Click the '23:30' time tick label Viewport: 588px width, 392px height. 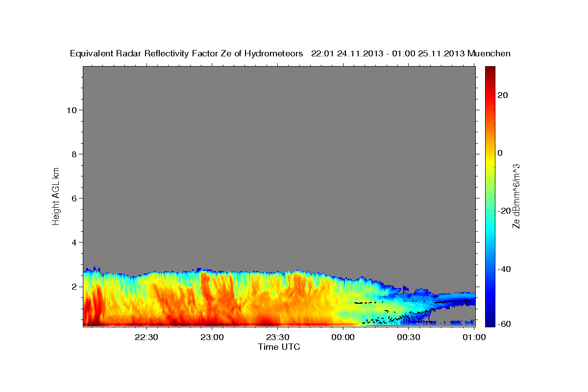coord(277,338)
